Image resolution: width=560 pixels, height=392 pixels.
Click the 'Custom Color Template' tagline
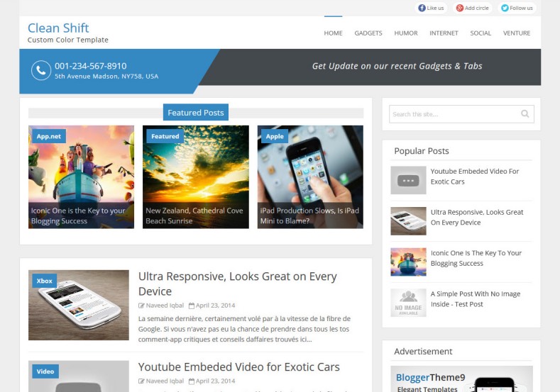(68, 40)
